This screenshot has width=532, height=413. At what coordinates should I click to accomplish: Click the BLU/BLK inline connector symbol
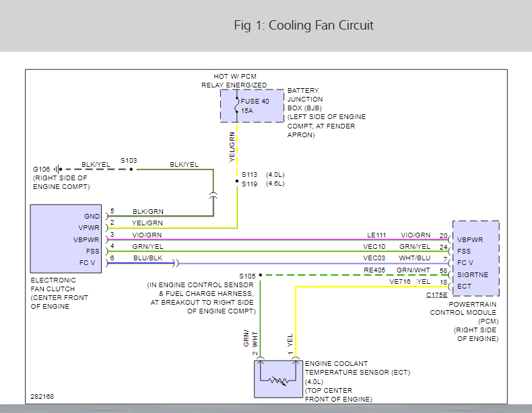tap(175, 263)
